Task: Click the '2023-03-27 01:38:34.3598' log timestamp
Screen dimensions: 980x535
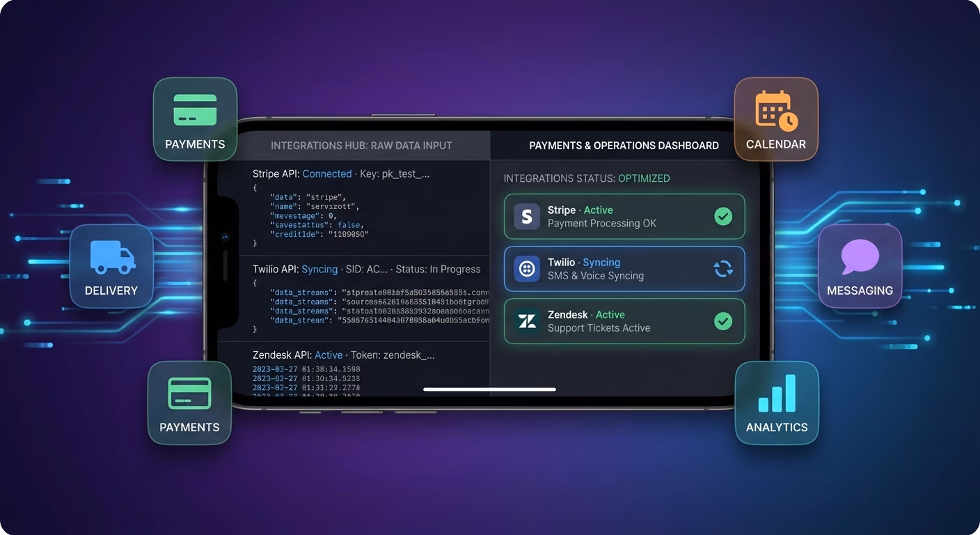Action: coord(306,369)
